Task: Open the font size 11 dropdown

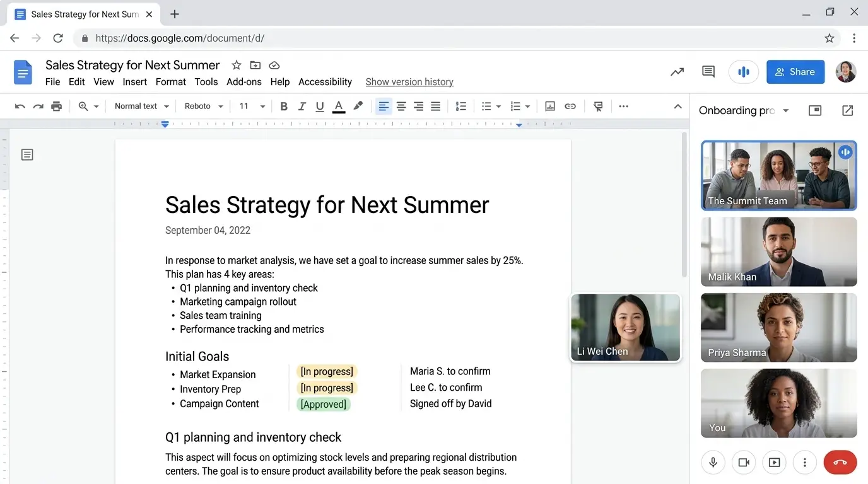Action: [x=252, y=107]
